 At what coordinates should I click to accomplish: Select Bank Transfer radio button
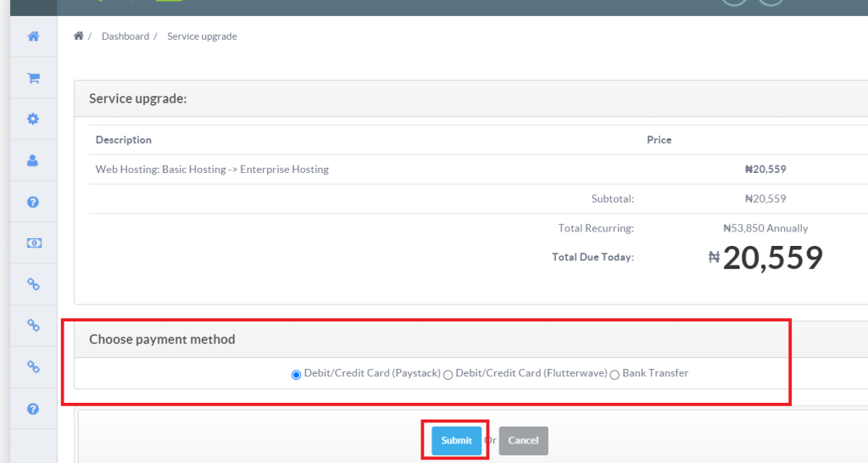(x=615, y=375)
